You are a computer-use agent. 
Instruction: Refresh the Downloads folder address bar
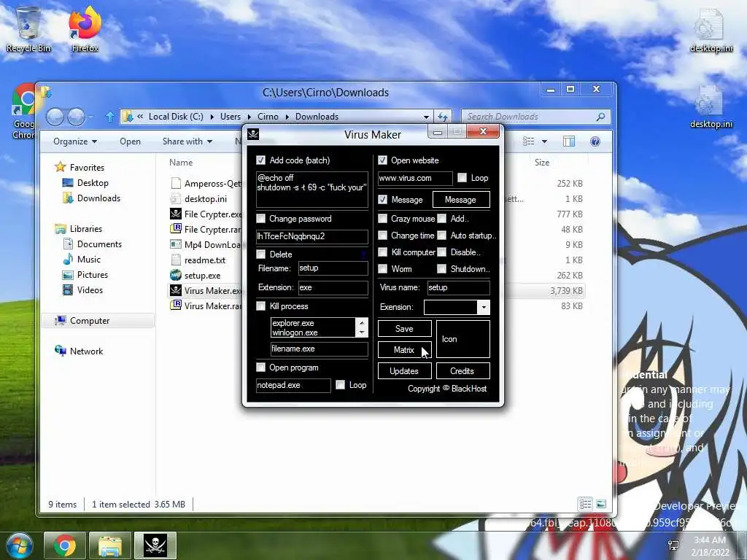(443, 117)
